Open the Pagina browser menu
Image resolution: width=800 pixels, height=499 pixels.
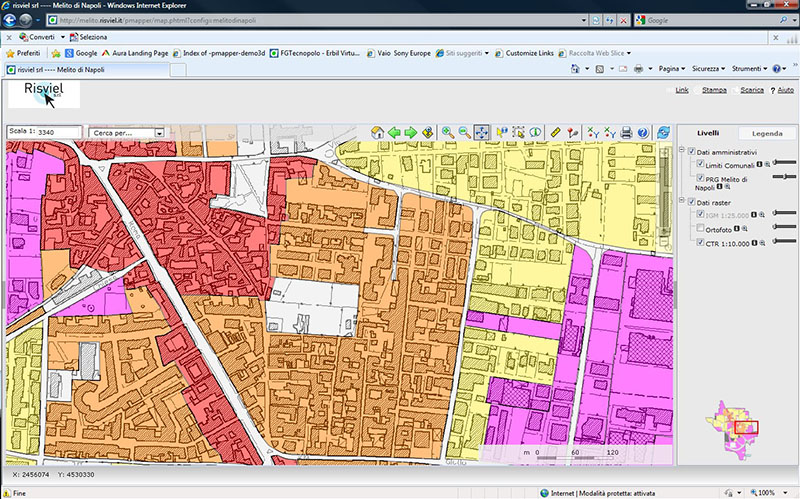tap(671, 69)
